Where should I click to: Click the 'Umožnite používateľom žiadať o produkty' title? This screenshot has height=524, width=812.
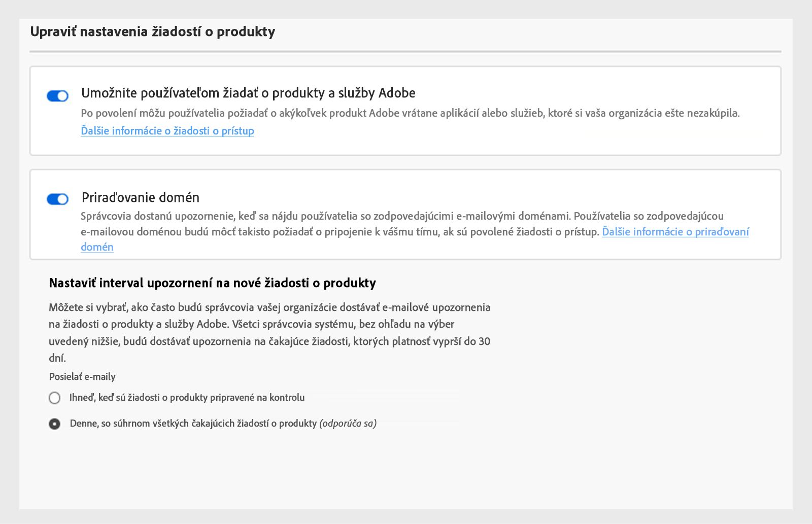[x=248, y=93]
